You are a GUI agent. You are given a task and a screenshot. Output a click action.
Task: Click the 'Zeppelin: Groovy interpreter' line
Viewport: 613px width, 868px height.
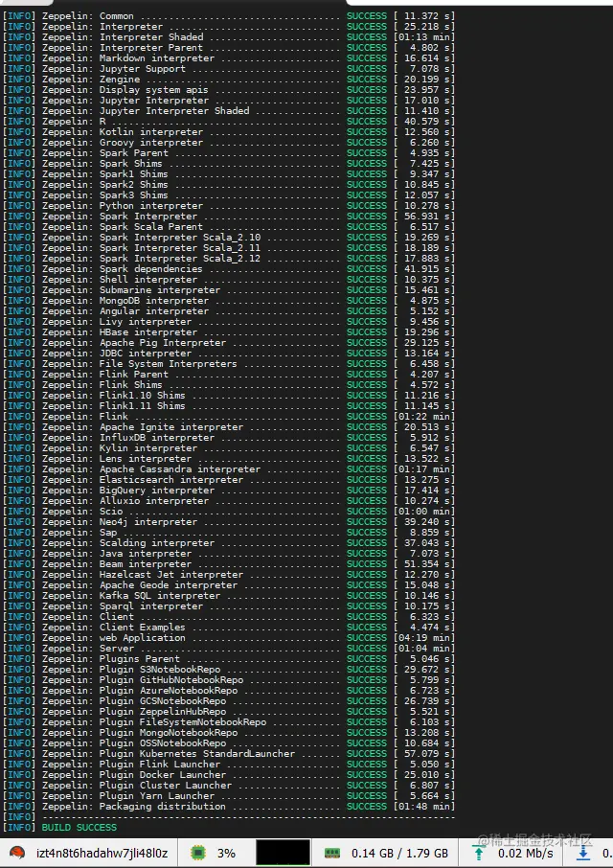[229, 142]
